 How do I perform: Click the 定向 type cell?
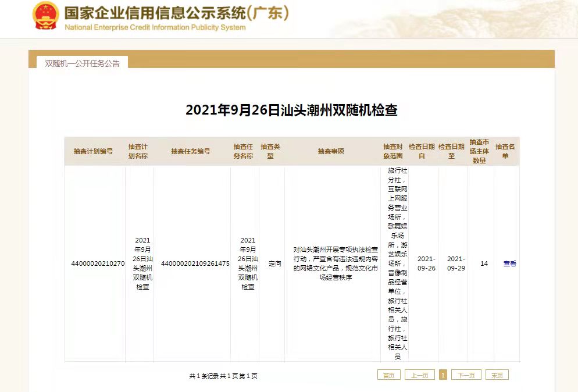275,263
